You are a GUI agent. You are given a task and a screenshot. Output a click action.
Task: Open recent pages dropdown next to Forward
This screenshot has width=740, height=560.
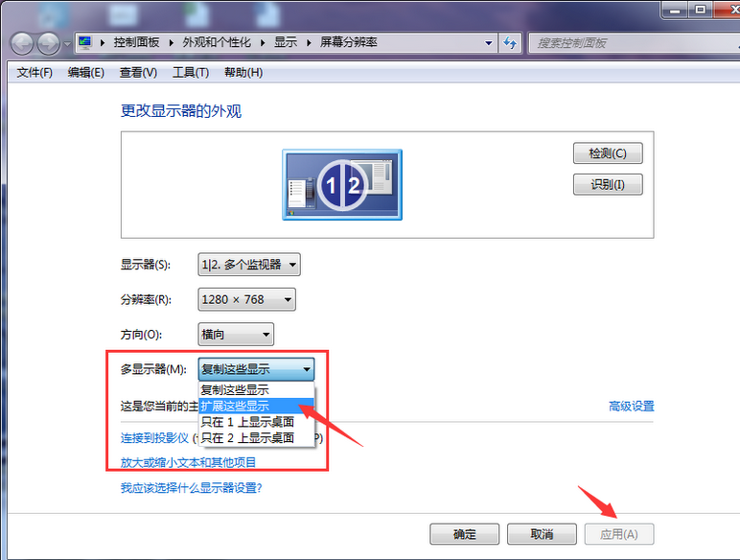click(x=67, y=44)
